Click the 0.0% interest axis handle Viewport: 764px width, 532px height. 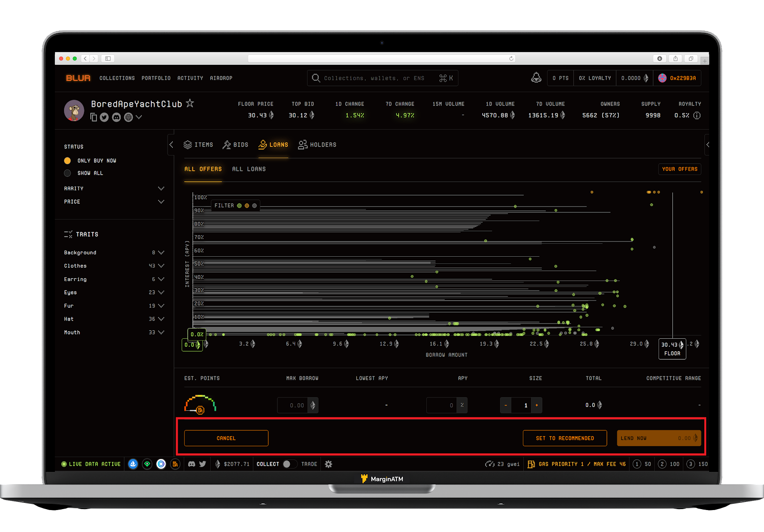pos(197,334)
